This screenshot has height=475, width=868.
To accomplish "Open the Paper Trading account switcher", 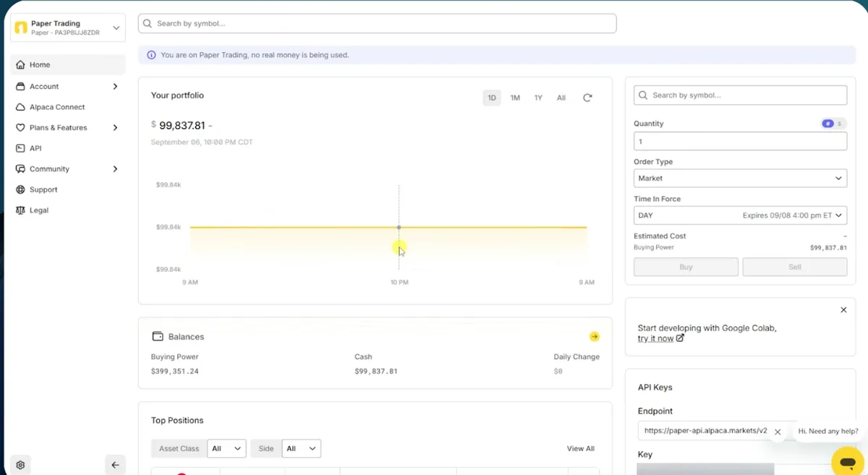I will 68,27.
